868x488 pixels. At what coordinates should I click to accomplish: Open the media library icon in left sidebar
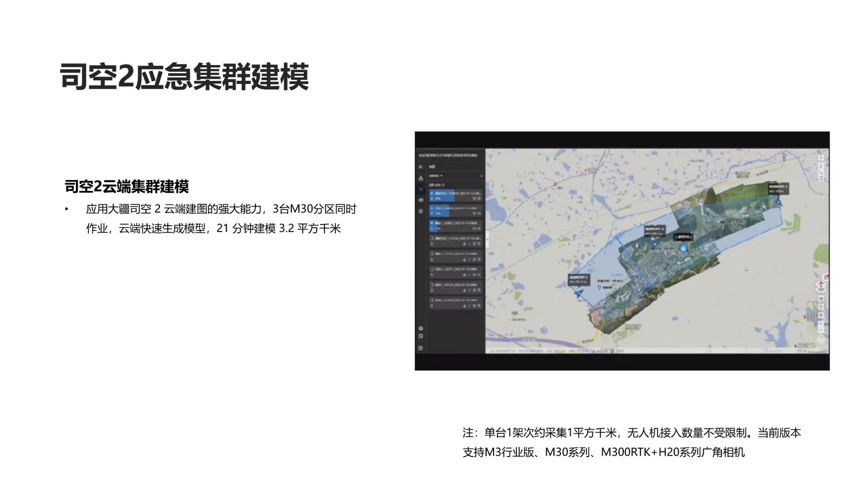421,200
